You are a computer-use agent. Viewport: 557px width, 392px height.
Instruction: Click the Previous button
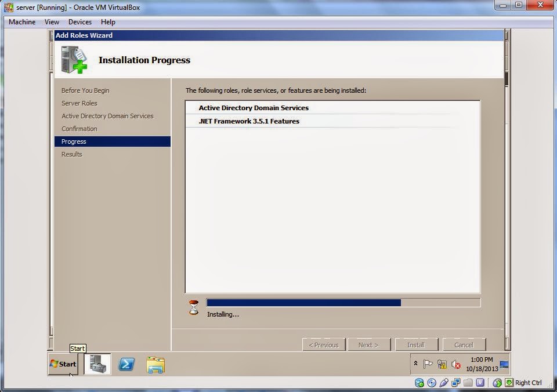pyautogui.click(x=324, y=345)
